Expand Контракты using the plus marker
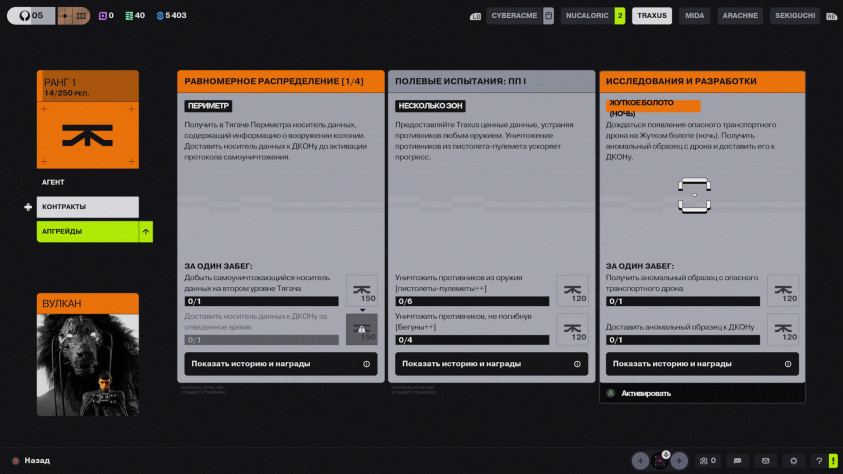The height and width of the screenshot is (474, 843). point(28,207)
